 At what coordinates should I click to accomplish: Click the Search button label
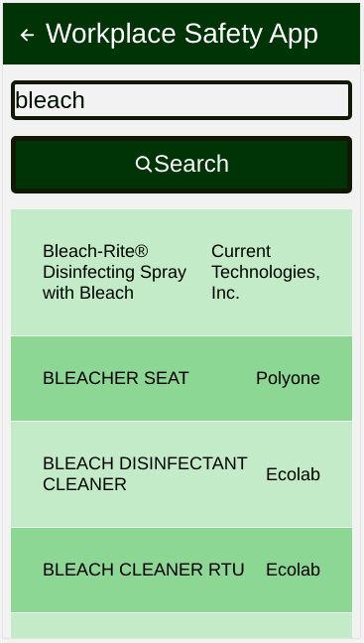point(191,164)
